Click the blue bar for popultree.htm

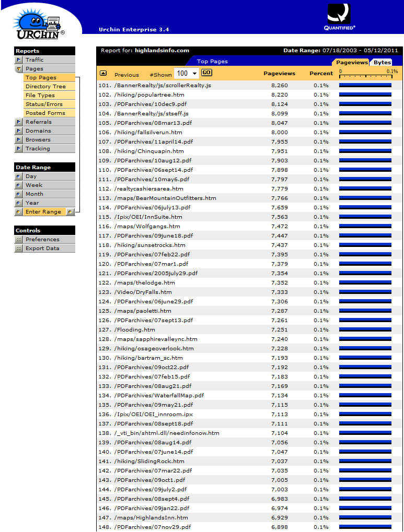[365, 94]
